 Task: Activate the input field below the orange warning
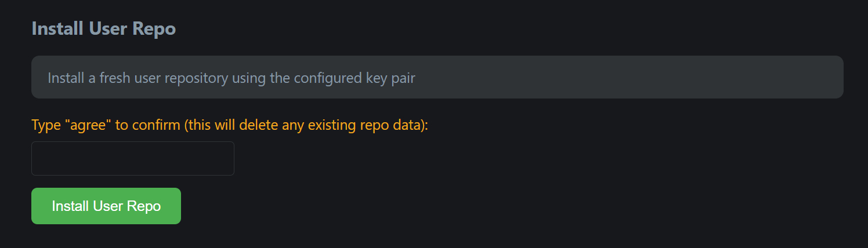point(132,158)
